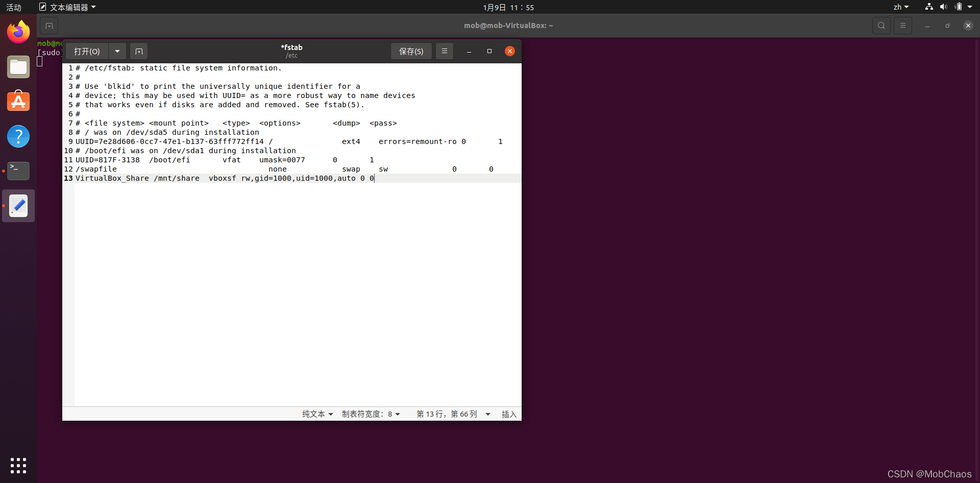
Task: Switch to Terminal via dock icon
Action: click(x=18, y=171)
